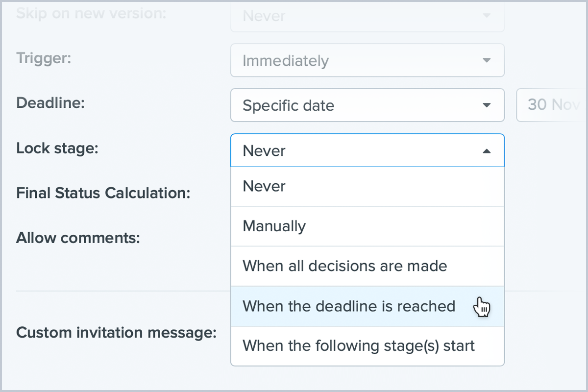
Task: Click the Skip on new version caret
Action: (x=486, y=16)
